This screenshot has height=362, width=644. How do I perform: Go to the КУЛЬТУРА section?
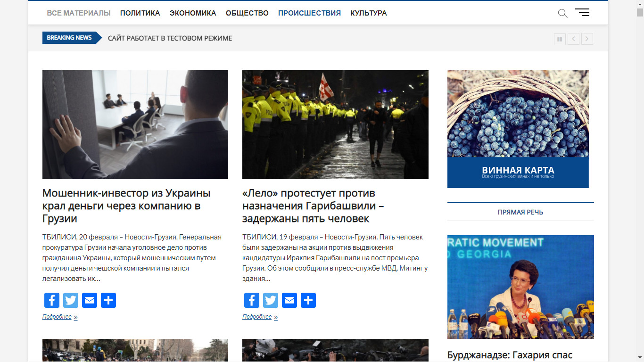pos(369,13)
